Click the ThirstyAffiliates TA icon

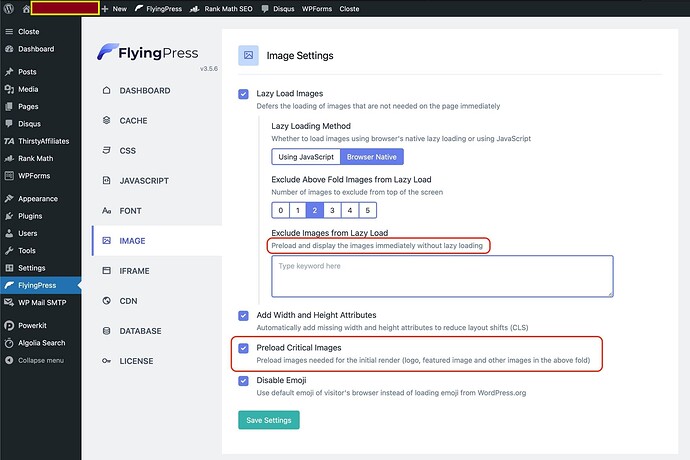click(9, 141)
